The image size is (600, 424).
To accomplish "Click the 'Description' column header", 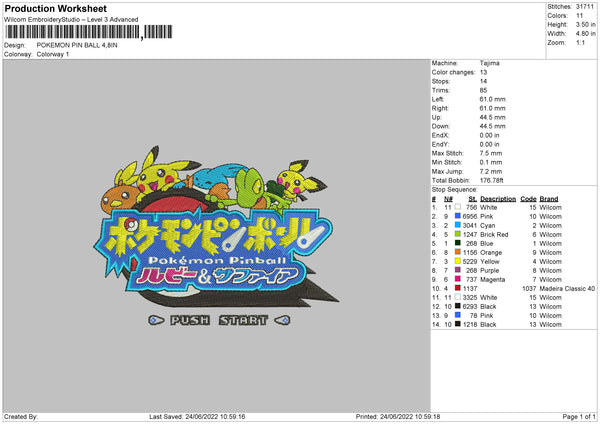I will 498,199.
